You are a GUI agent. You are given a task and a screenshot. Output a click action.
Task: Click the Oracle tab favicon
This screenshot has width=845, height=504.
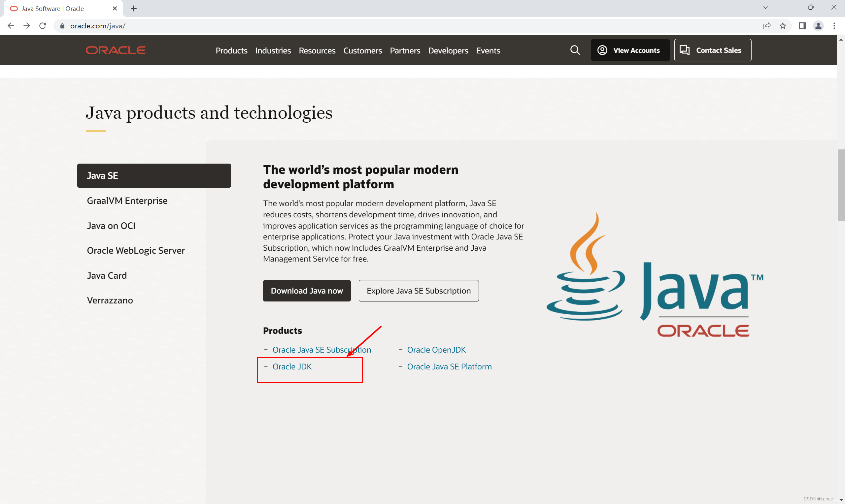point(14,9)
